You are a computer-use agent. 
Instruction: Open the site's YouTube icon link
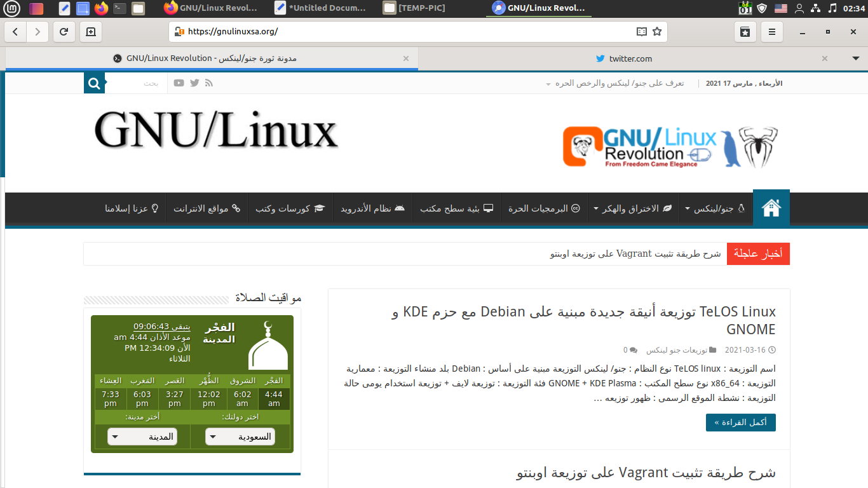[x=179, y=83]
